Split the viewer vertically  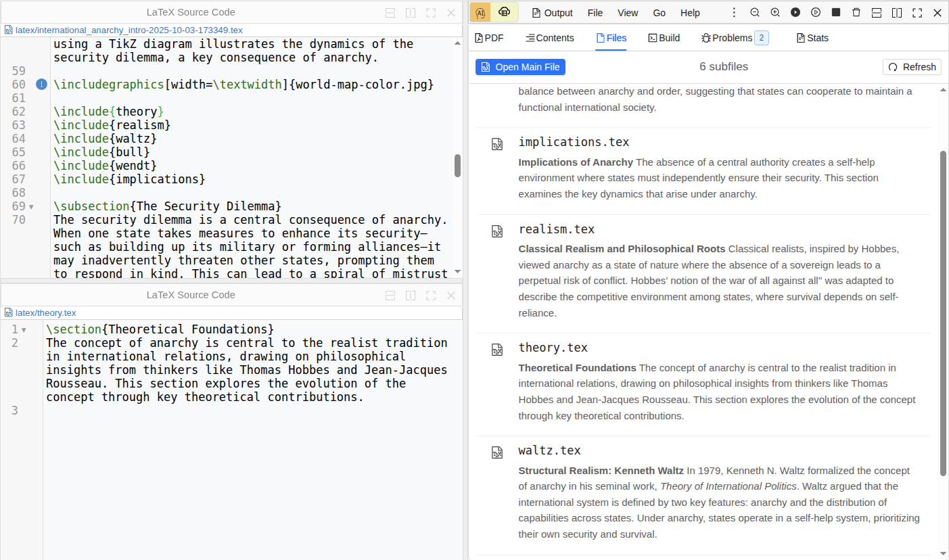tap(897, 12)
